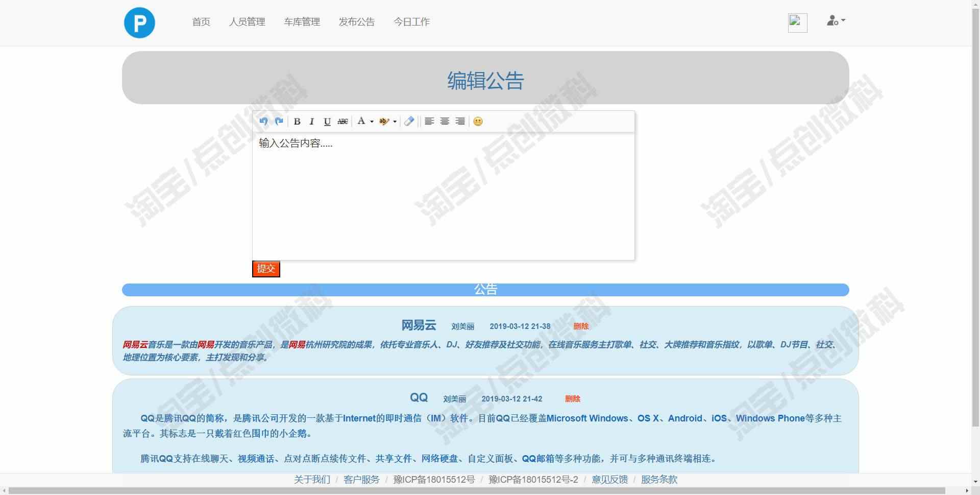Open 人员管理 menu item
Viewport: 980px width, 495px height.
click(x=247, y=22)
